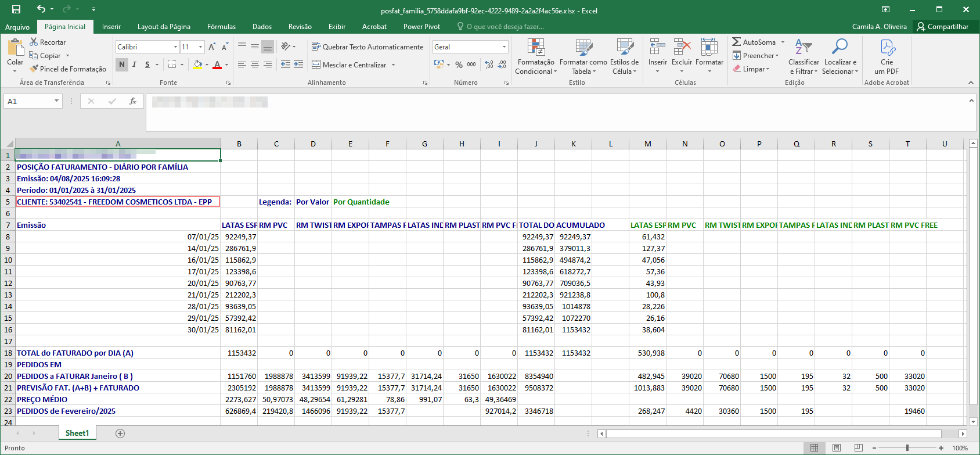Image resolution: width=980 pixels, height=455 pixels.
Task: Expand the formula bar
Action: coord(971,101)
